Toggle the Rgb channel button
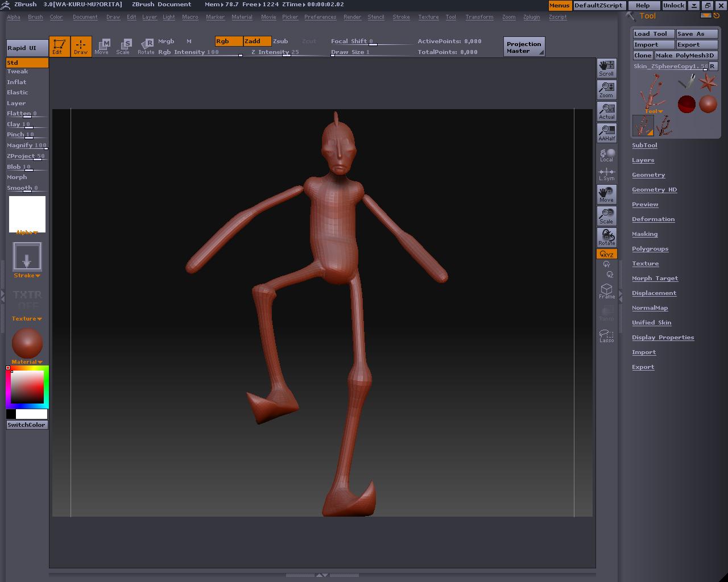The image size is (728, 582). 229,41
